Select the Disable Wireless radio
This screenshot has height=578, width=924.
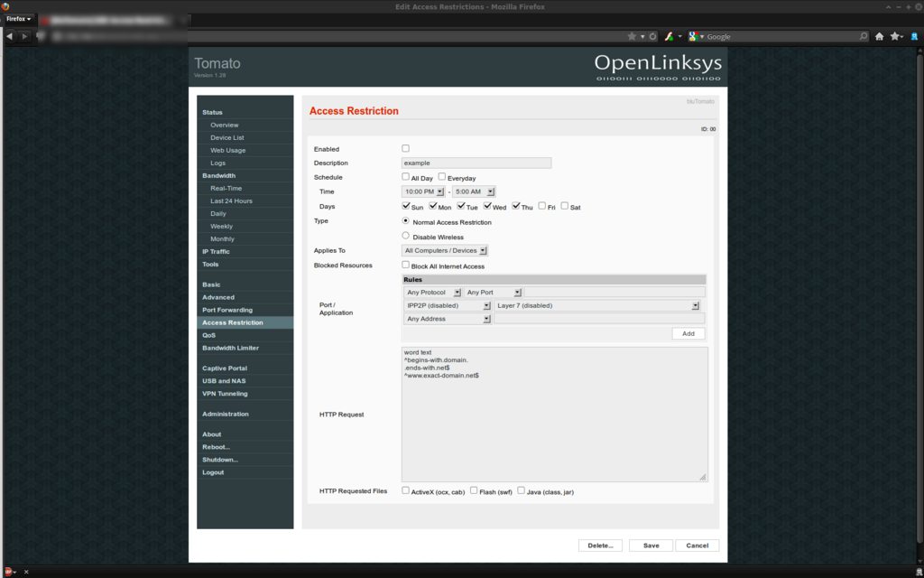[x=405, y=236]
